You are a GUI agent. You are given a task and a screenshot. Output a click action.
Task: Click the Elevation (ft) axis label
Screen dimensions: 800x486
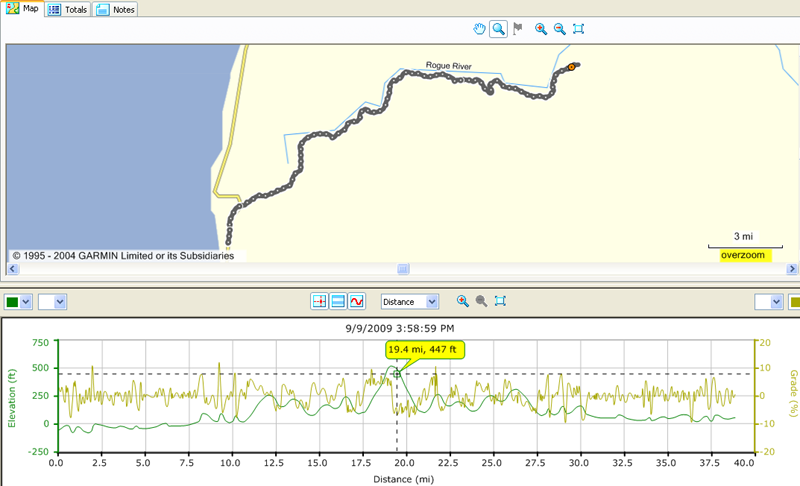coord(11,398)
